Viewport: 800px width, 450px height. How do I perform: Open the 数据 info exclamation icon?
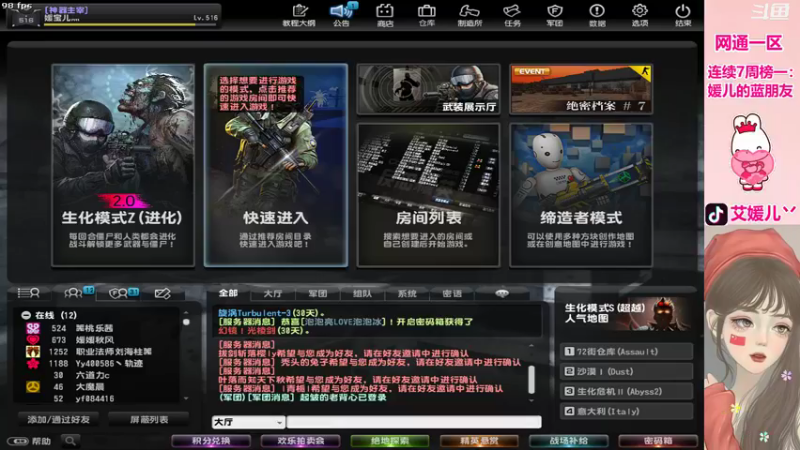click(x=597, y=15)
